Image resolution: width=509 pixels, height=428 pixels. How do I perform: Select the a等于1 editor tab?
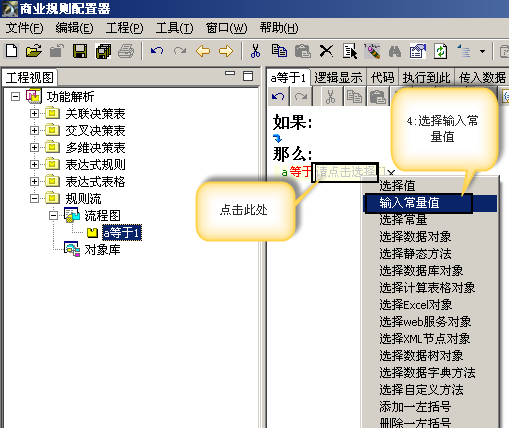tap(288, 78)
